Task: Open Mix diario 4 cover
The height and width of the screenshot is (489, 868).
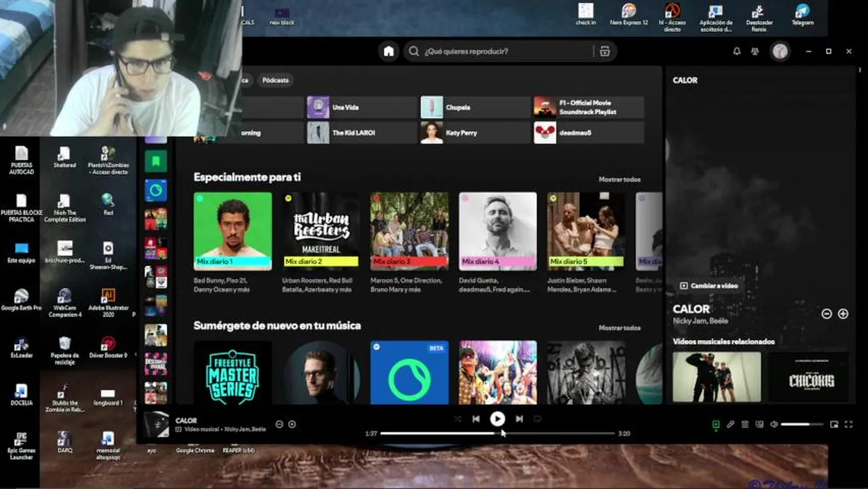Action: 498,232
